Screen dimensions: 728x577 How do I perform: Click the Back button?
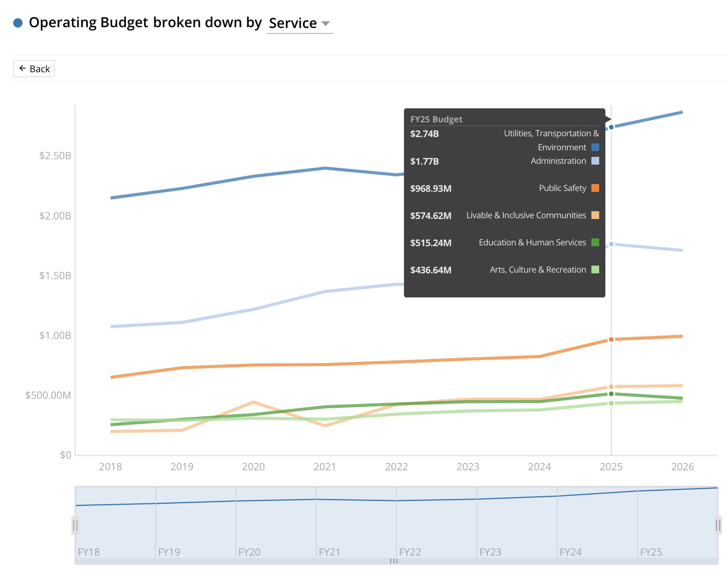coord(34,69)
